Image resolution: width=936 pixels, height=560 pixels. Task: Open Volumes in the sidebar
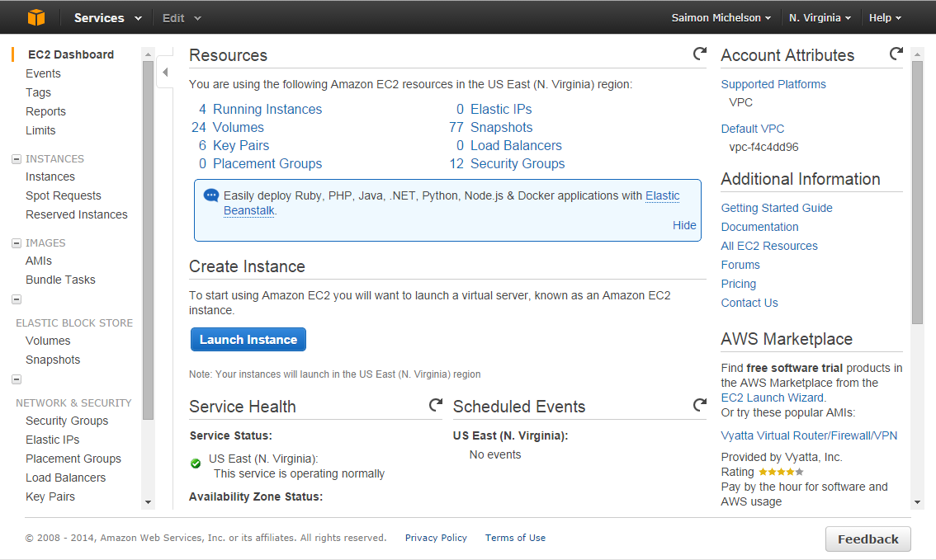[48, 341]
